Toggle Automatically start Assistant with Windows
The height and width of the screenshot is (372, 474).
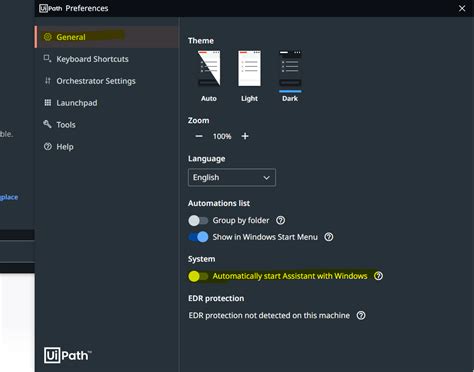coord(198,276)
